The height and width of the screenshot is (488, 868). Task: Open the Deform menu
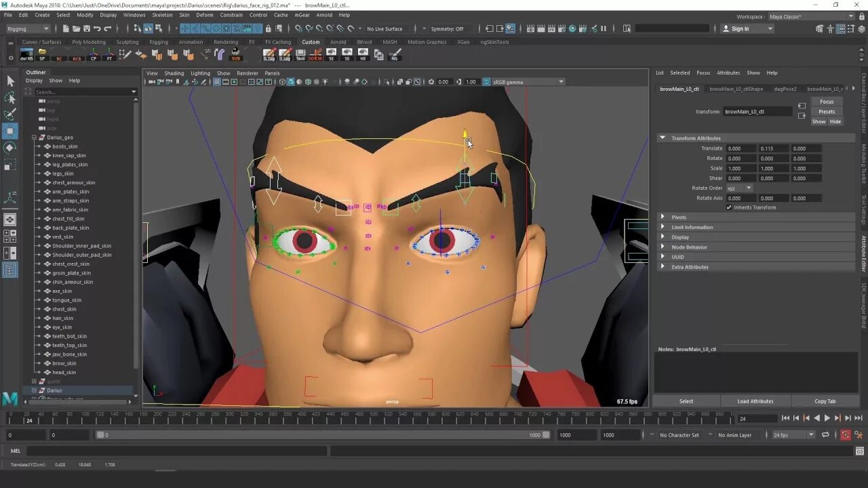(x=204, y=15)
